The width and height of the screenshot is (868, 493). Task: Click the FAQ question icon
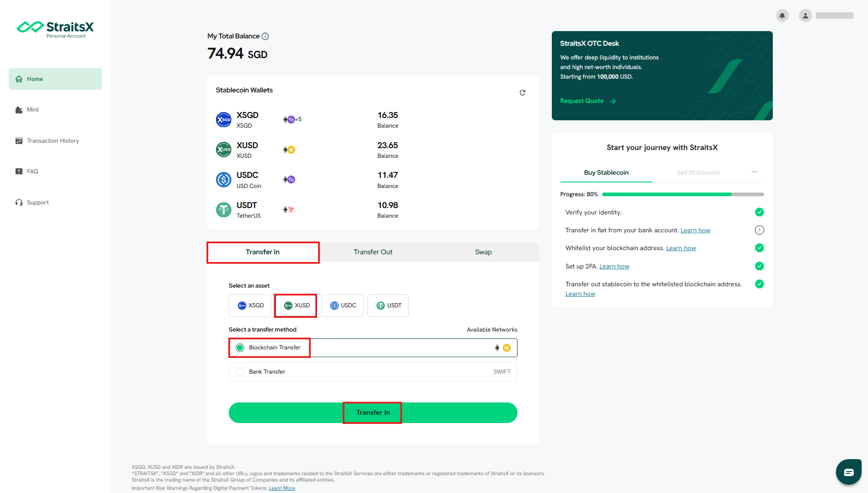19,171
